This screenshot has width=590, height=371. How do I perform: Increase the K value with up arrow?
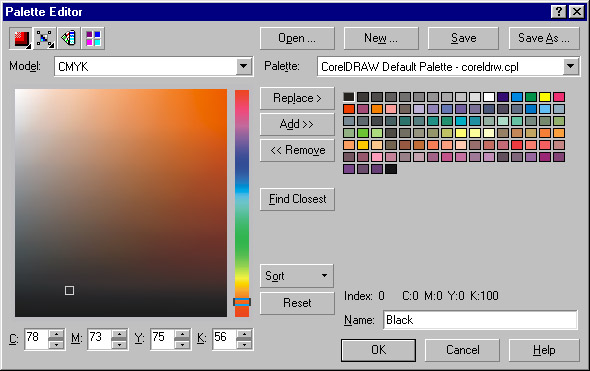coord(244,334)
